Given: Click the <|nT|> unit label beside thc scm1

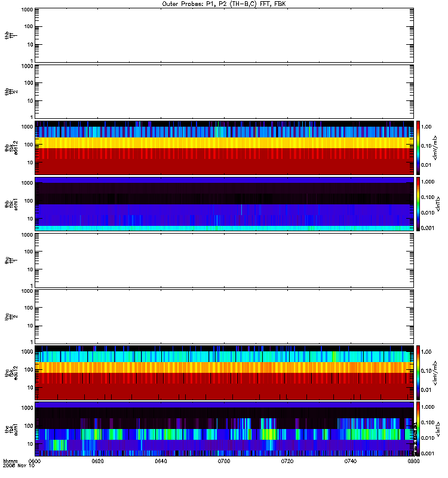Looking at the screenshot, I should (438, 429).
